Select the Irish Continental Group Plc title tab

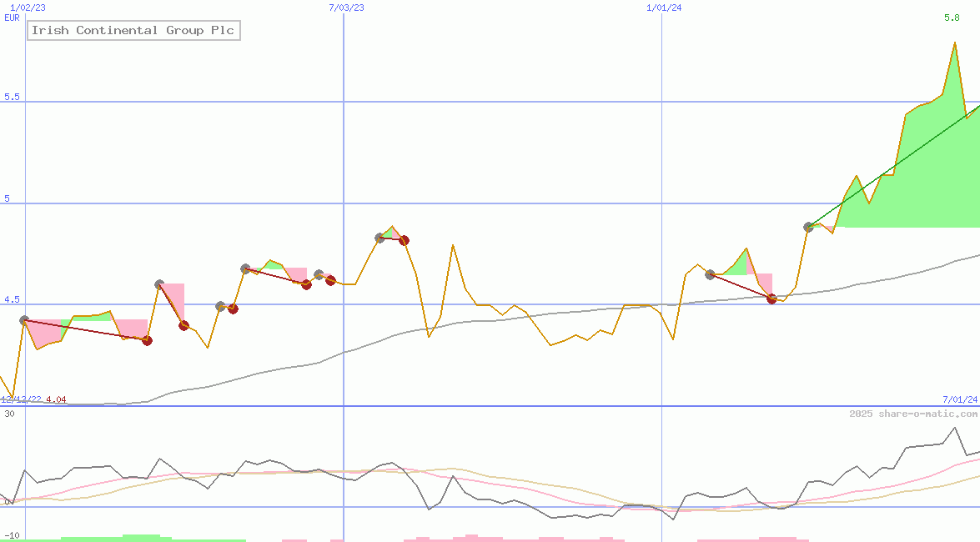click(133, 30)
